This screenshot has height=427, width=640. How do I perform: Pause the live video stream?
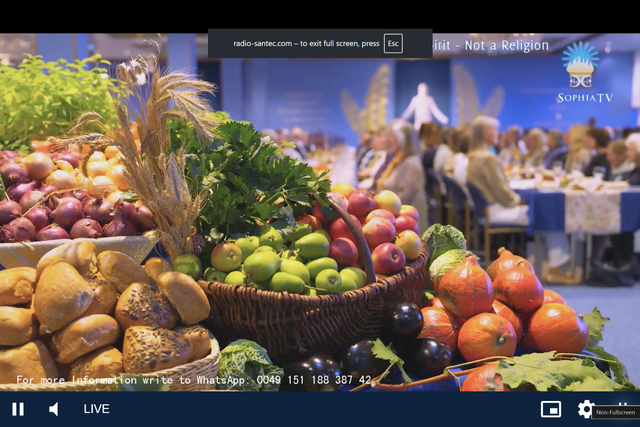(x=18, y=409)
